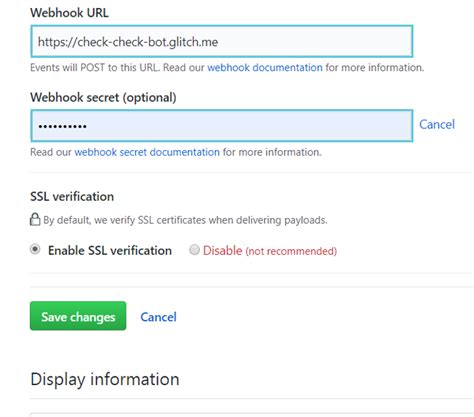Select the Disable SSL verification radio button
474x417 pixels.
194,250
